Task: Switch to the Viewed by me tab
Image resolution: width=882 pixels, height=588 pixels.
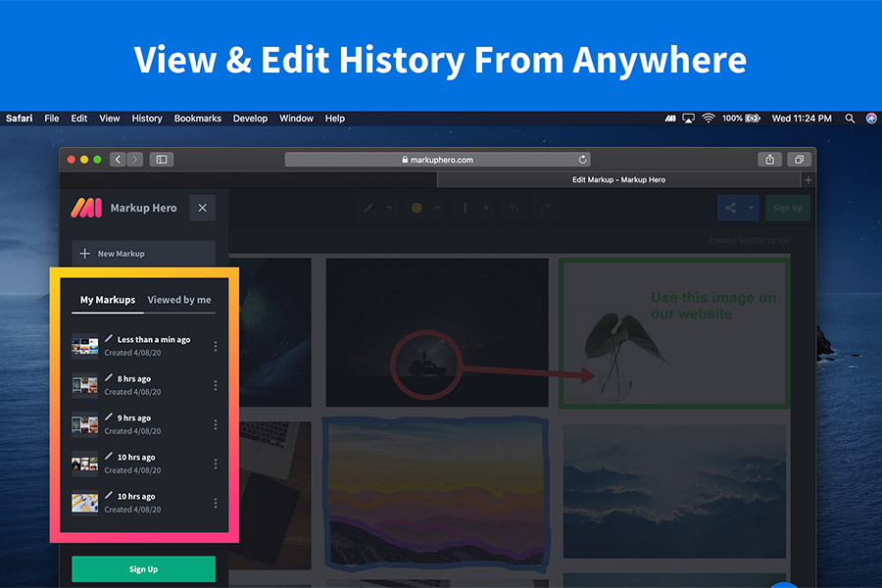Action: (179, 300)
